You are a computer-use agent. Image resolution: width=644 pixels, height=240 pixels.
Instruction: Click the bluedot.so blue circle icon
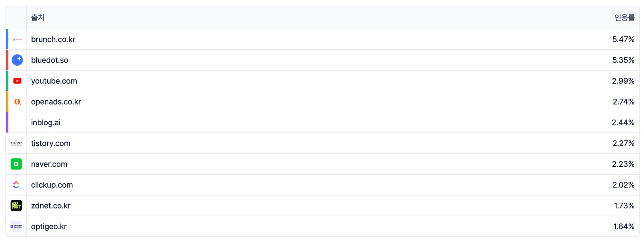click(17, 60)
